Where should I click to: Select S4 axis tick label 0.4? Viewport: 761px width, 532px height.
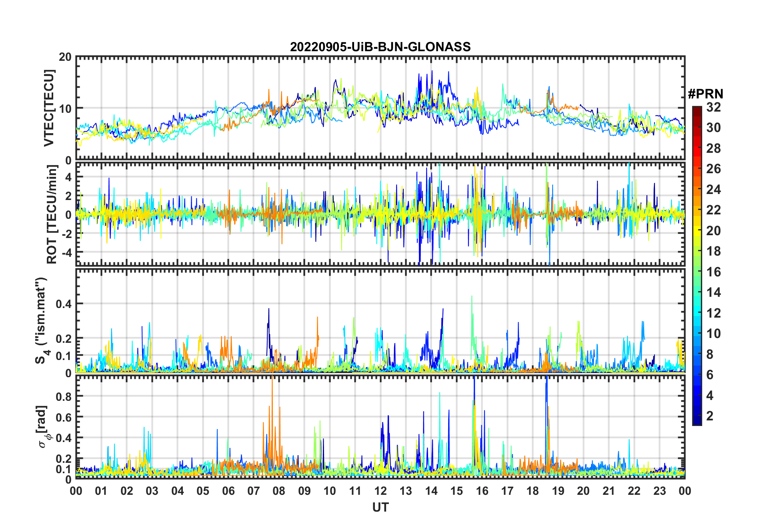click(64, 304)
